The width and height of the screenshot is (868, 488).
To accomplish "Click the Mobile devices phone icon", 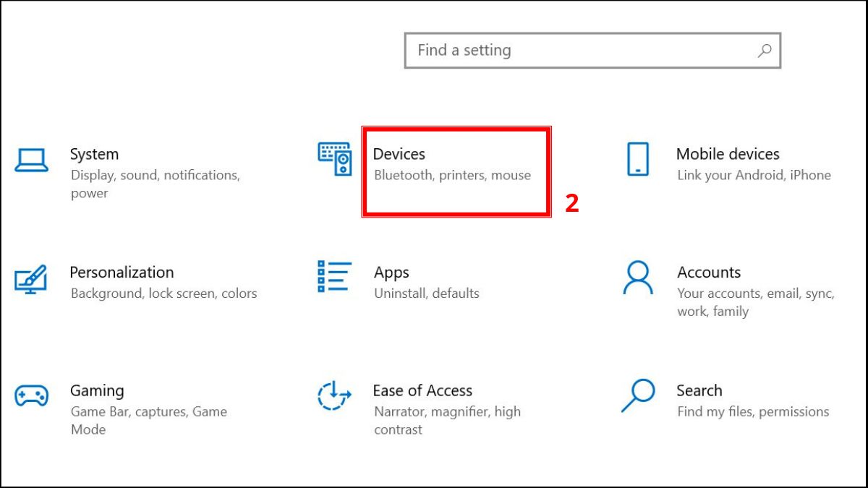I will pos(637,159).
